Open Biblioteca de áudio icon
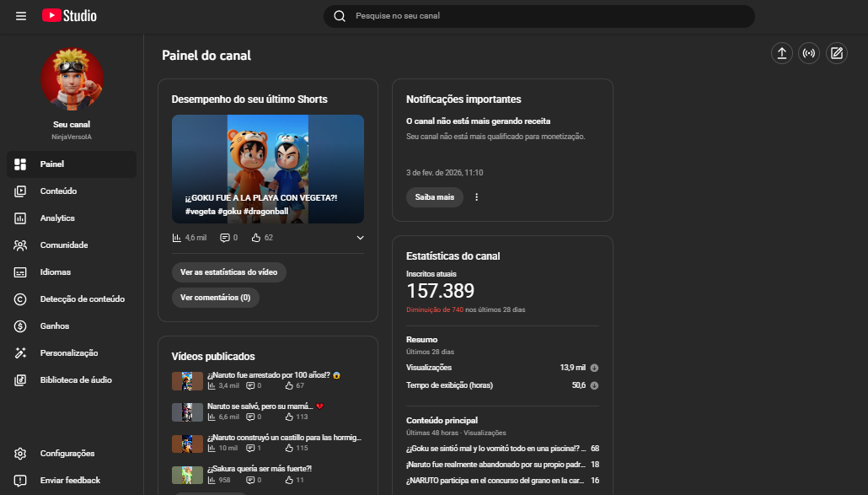The image size is (868, 495). [20, 380]
